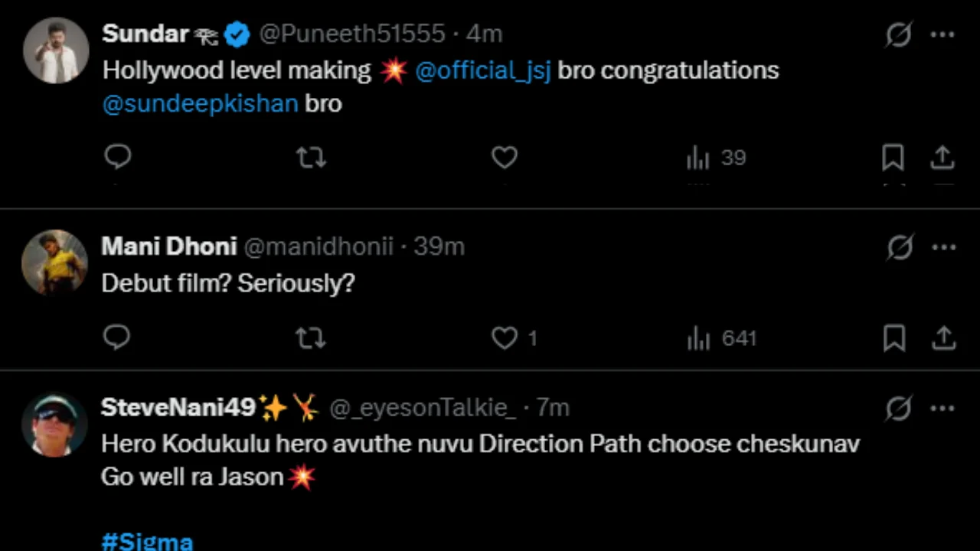This screenshot has height=551, width=980.
Task: Open more options menu on Mani Dhoni's tweet
Action: coord(942,246)
